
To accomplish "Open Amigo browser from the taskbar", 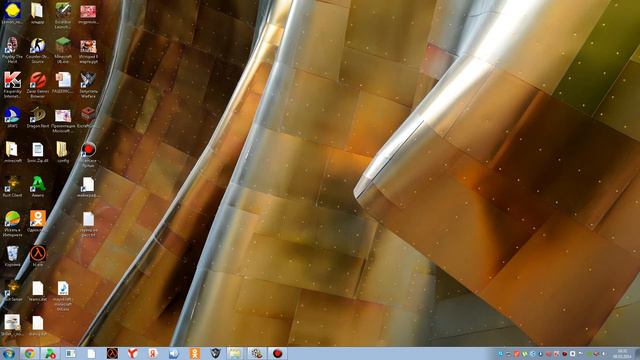I will [x=50, y=353].
